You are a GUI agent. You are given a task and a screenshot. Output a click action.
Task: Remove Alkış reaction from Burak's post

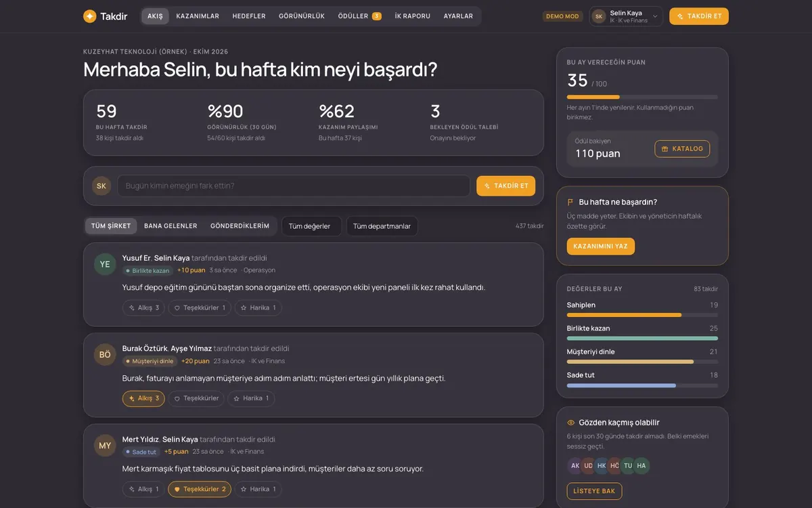tap(143, 398)
